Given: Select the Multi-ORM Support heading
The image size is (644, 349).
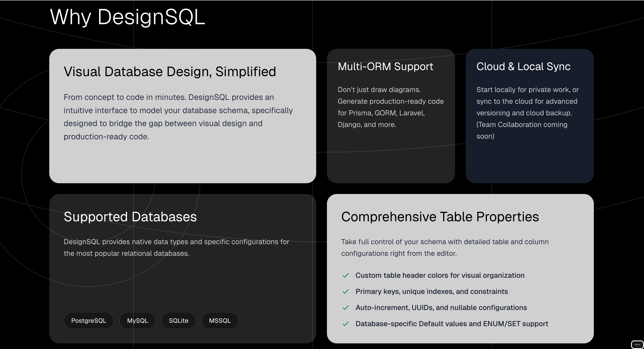Looking at the screenshot, I should 385,67.
